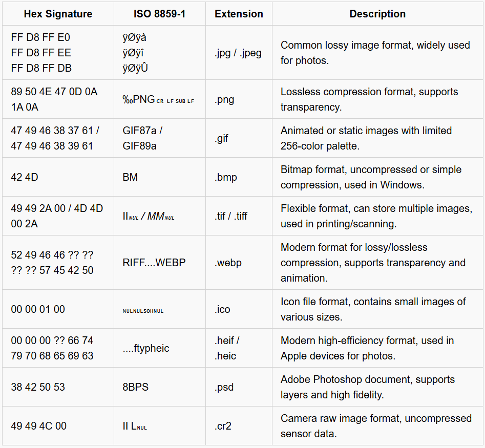Click the ISO 8859-1 column header
Screen dimensions: 485x448
[159, 14]
